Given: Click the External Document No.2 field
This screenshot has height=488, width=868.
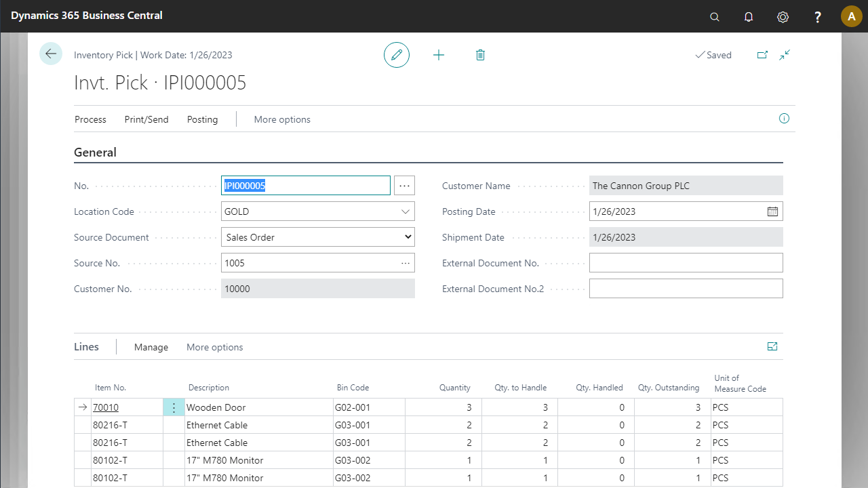Looking at the screenshot, I should click(686, 289).
